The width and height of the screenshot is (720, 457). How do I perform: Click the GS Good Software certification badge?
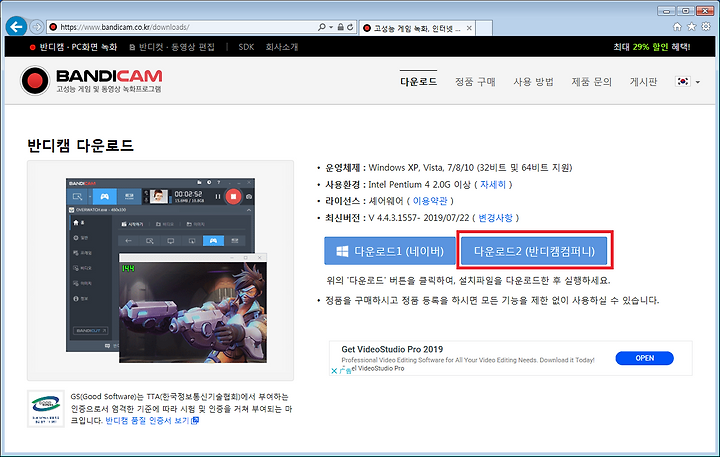(x=46, y=409)
